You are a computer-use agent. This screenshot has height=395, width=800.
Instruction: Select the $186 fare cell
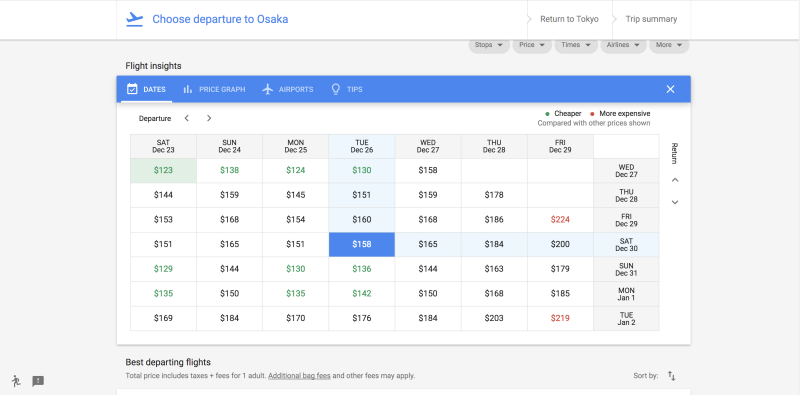click(x=494, y=220)
